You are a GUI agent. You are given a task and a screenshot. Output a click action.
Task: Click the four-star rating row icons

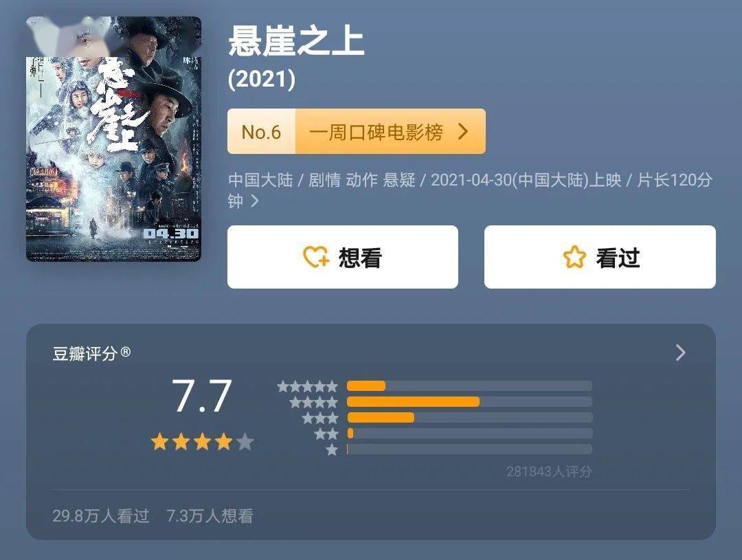314,403
